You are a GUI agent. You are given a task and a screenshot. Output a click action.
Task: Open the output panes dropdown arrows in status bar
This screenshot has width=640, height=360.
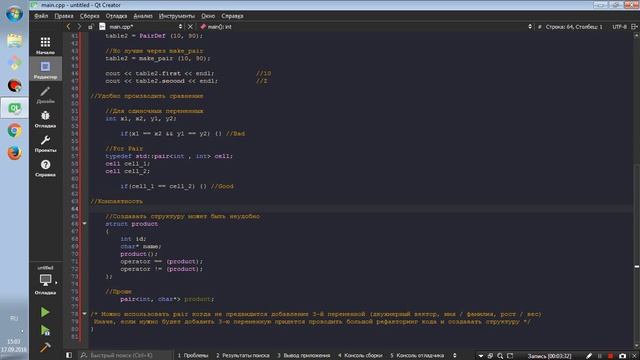[x=455, y=356]
